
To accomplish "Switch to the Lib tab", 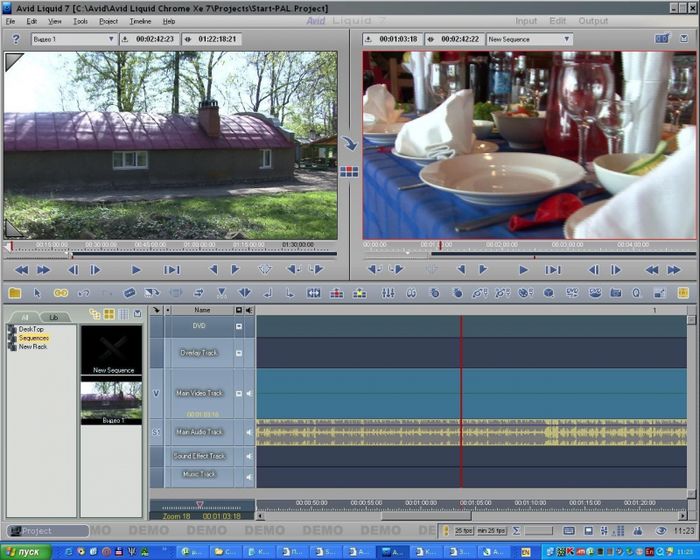I will [x=52, y=316].
